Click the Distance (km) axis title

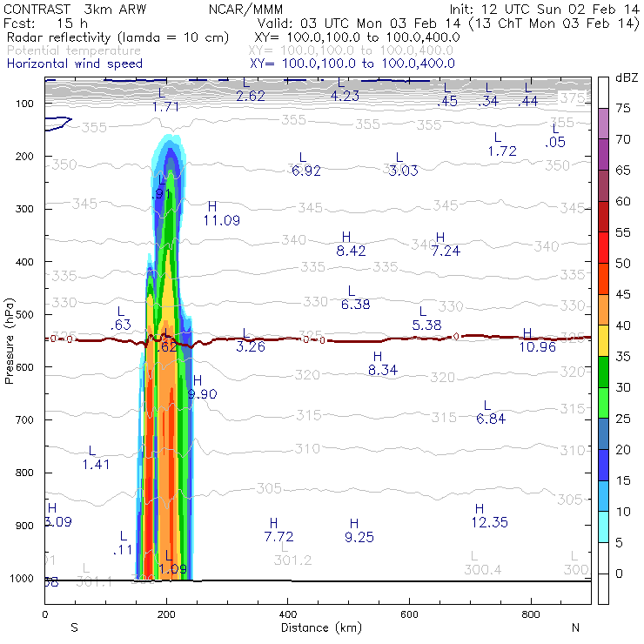(316, 627)
